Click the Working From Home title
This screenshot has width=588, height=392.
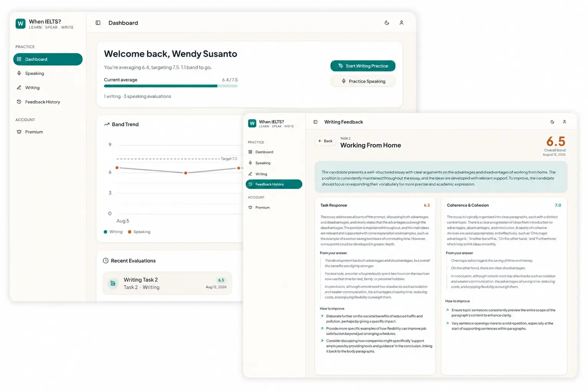click(x=371, y=145)
